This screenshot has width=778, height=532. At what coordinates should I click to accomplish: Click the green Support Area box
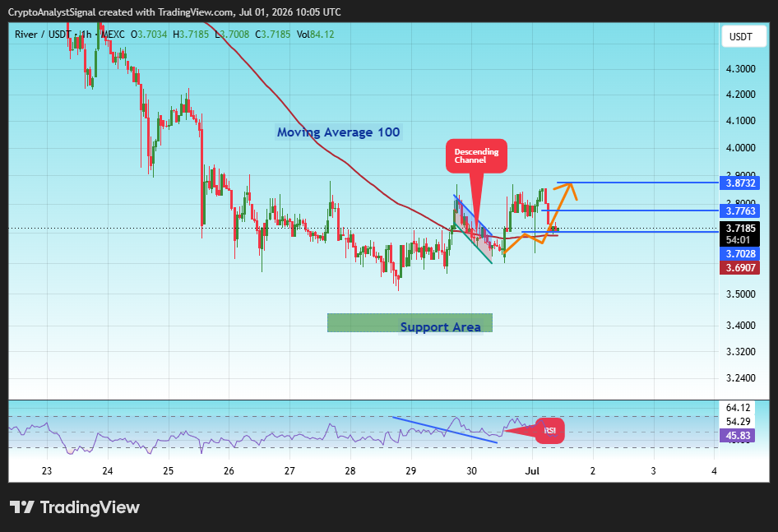[410, 322]
